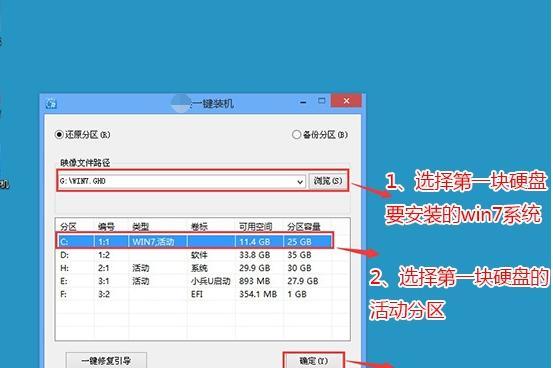Maximize the 一键装机 window

tap(321, 101)
